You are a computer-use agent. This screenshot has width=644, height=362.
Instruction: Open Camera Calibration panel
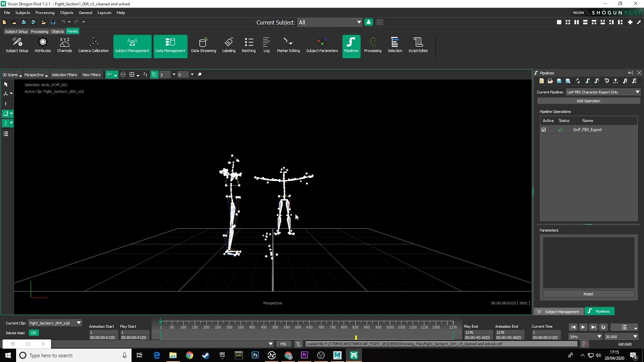click(x=94, y=45)
